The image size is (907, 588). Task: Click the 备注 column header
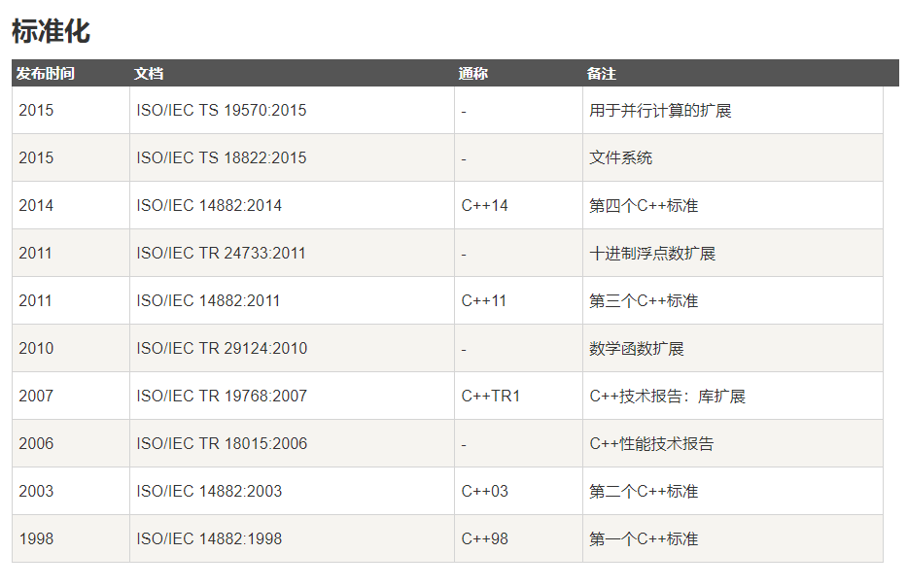click(x=602, y=74)
